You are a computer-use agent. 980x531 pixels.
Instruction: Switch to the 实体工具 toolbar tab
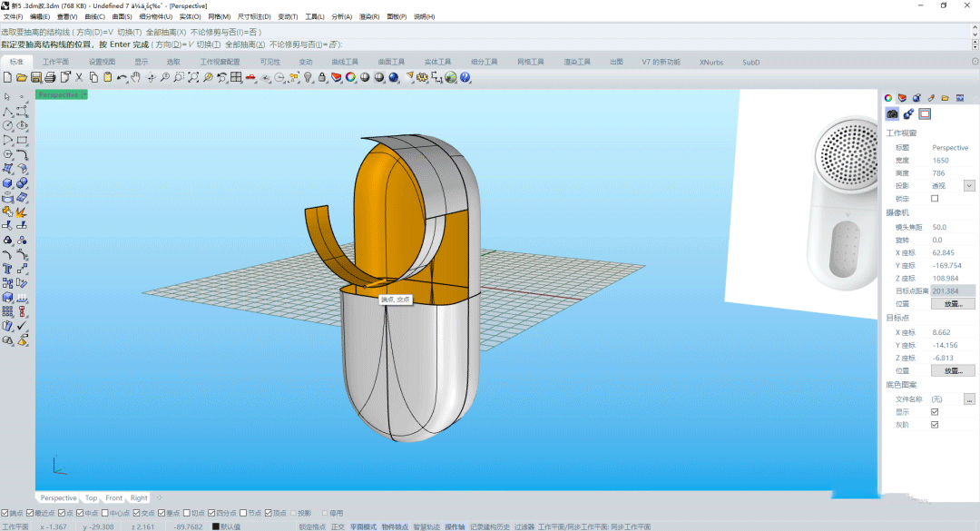437,62
